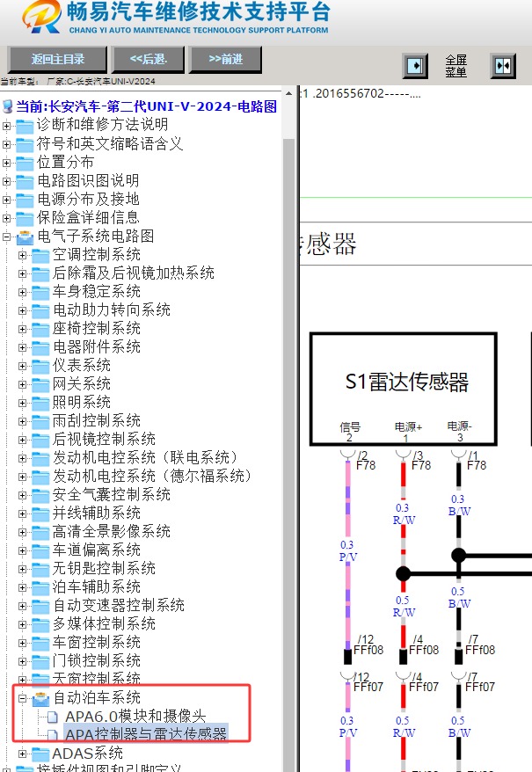
Task: Expand the 保险盒详细信息 node
Action: click(6, 218)
